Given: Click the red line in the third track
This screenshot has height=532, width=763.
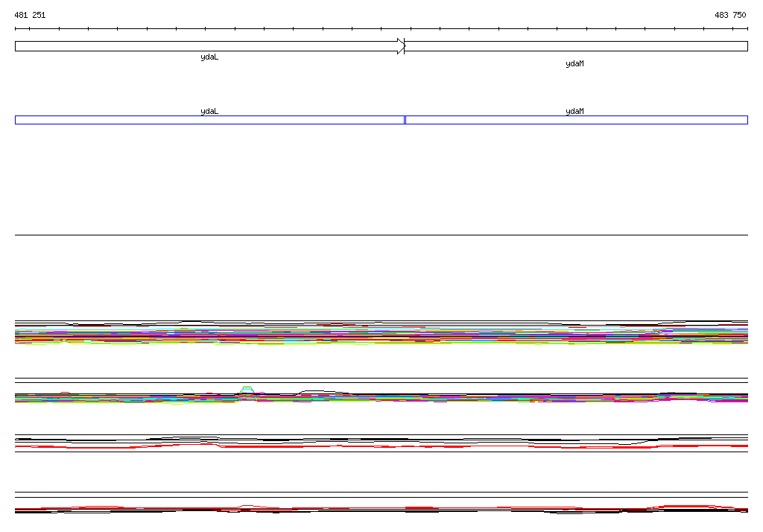Looking at the screenshot, I should [x=298, y=446].
